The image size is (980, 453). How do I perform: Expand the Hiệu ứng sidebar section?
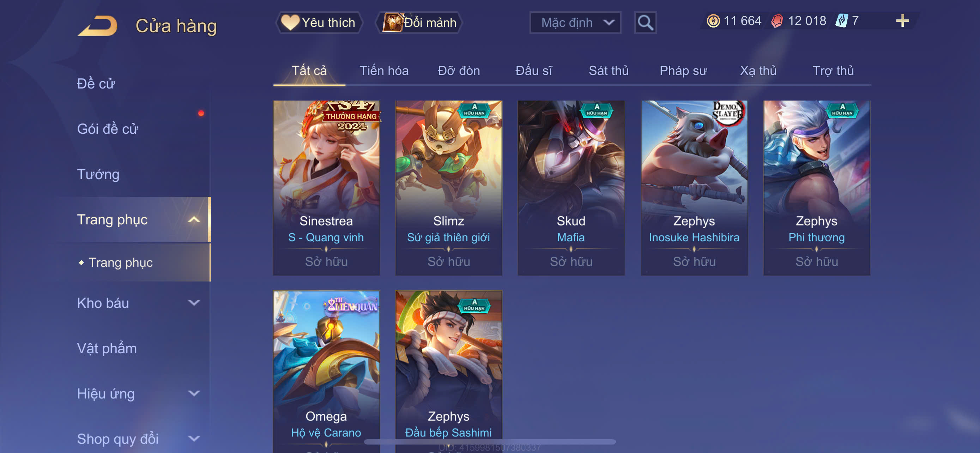pos(194,393)
